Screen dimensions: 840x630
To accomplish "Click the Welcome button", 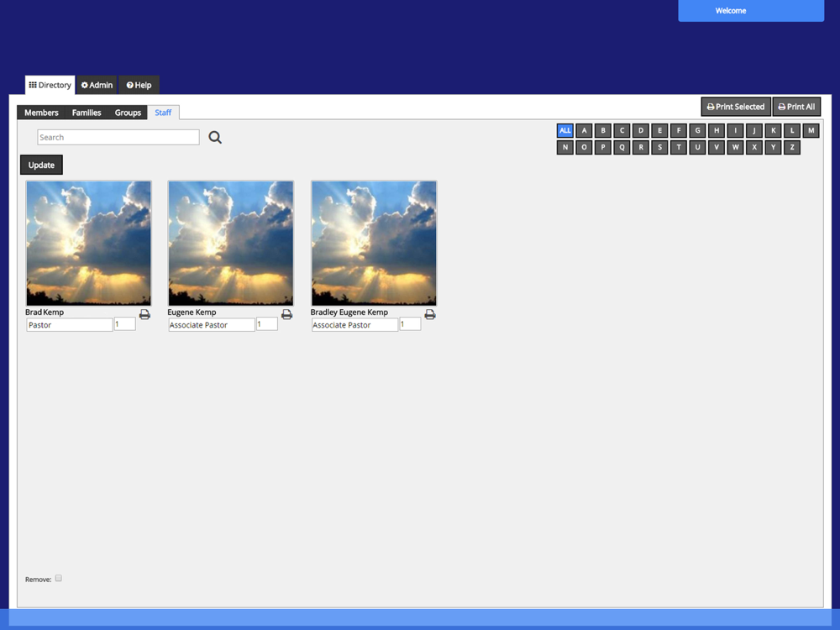I will pyautogui.click(x=750, y=11).
